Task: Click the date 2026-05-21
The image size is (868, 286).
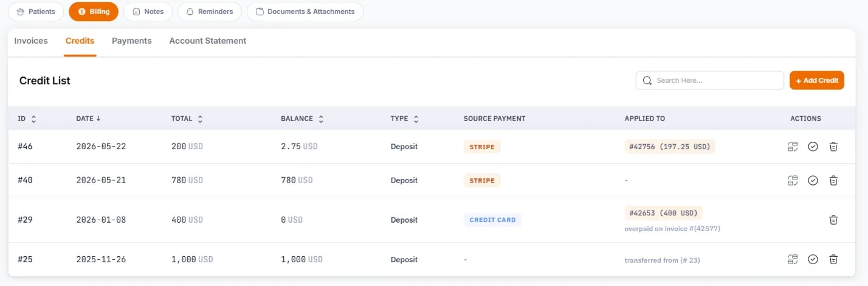Action: pos(101,180)
